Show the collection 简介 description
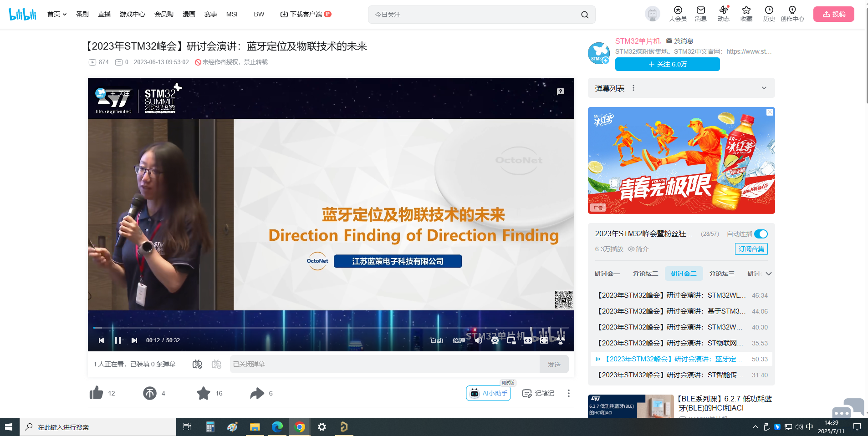 click(x=638, y=249)
